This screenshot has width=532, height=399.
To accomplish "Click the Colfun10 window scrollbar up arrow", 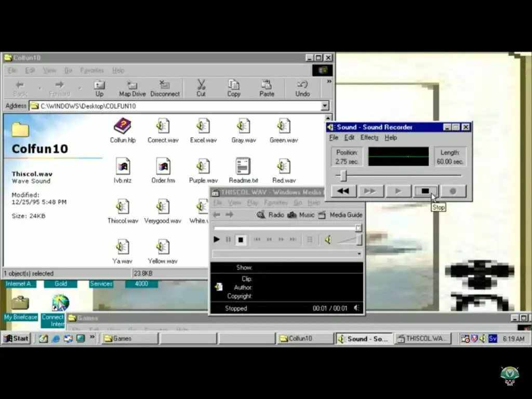I will [x=328, y=118].
